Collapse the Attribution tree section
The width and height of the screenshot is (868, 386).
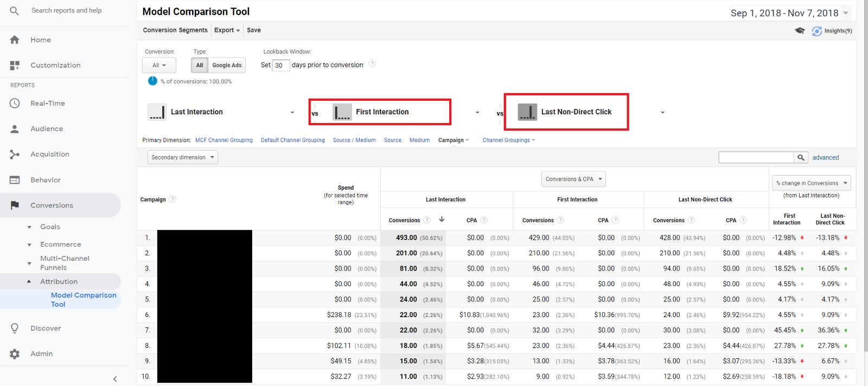click(29, 281)
